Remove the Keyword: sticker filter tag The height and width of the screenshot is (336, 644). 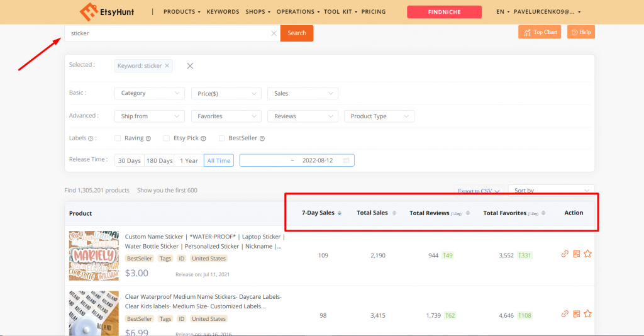[x=167, y=65]
